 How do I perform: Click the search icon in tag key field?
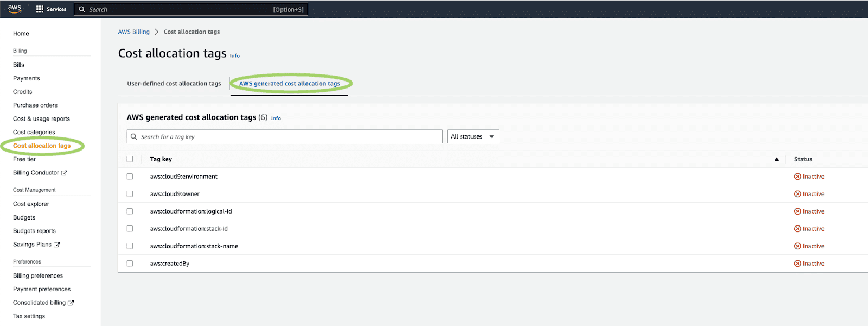coord(134,136)
